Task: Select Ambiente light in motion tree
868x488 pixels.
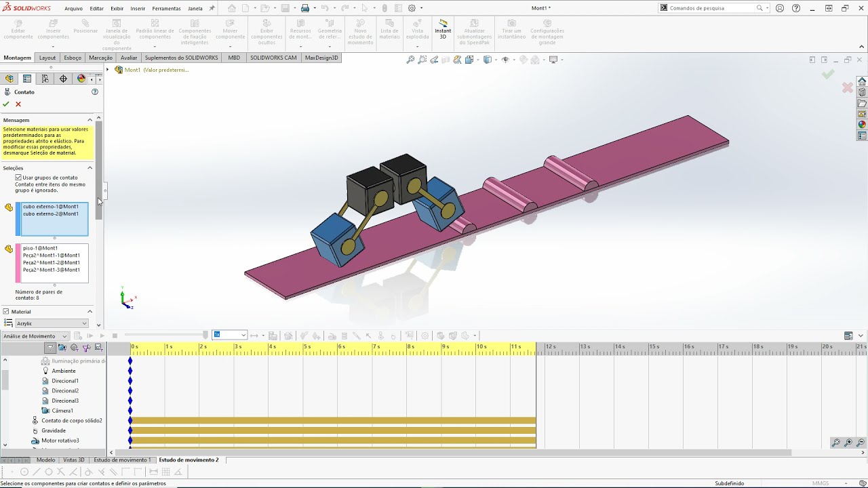Action: pos(64,371)
